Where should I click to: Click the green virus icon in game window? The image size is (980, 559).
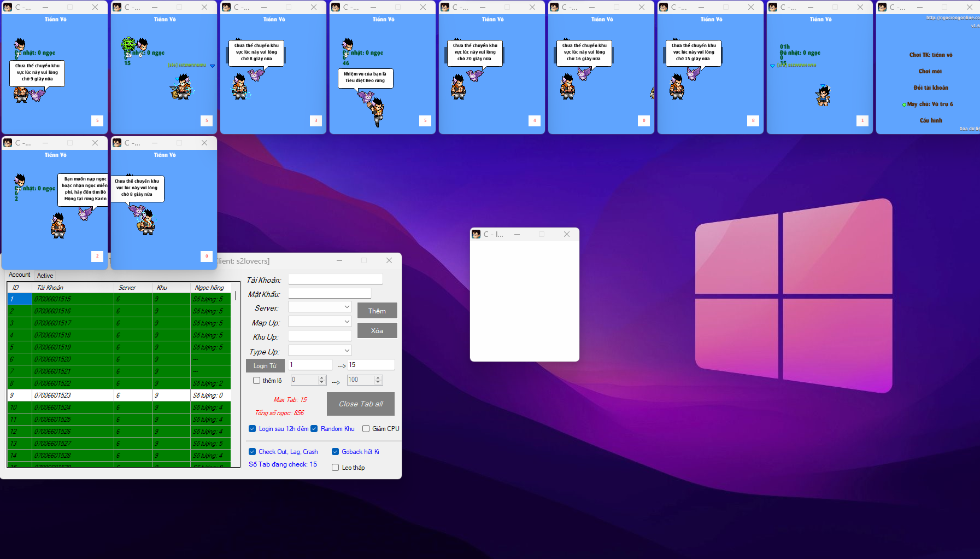click(x=128, y=44)
